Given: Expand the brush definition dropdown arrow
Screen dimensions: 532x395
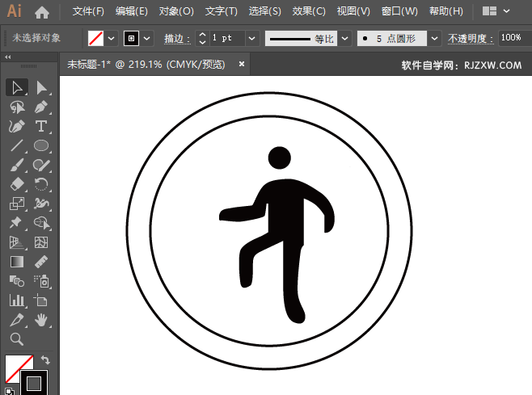Looking at the screenshot, I should click(x=435, y=39).
